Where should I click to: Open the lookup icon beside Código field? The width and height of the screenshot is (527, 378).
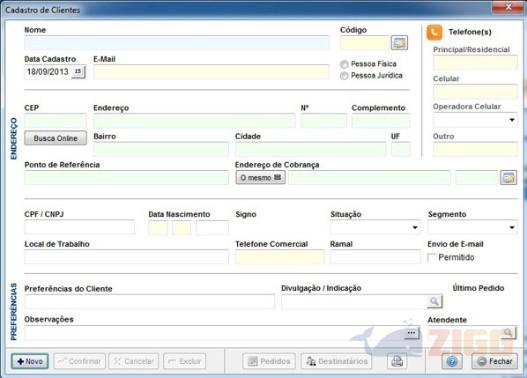click(x=399, y=43)
